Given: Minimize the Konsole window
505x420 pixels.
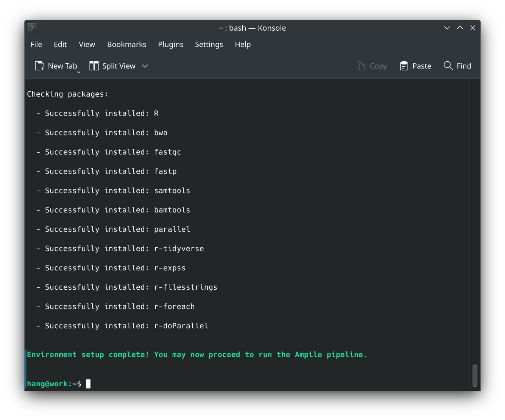Looking at the screenshot, I should (x=447, y=28).
